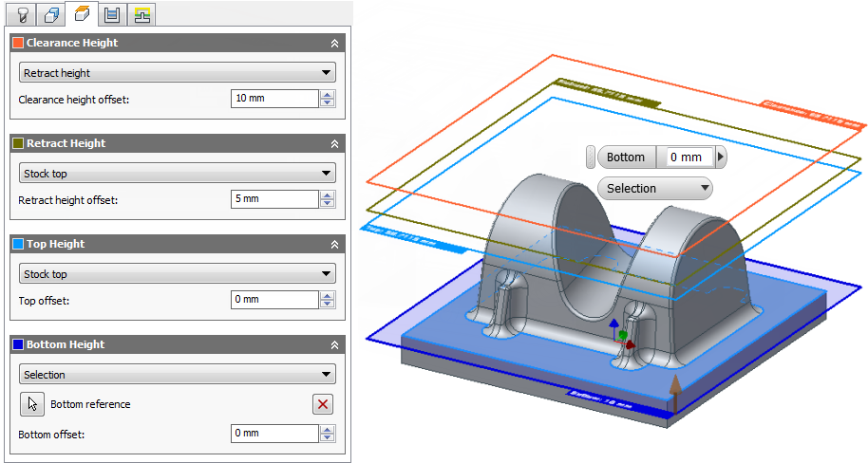This screenshot has width=868, height=463.
Task: Collapse the Bottom Height section
Action: [x=334, y=345]
